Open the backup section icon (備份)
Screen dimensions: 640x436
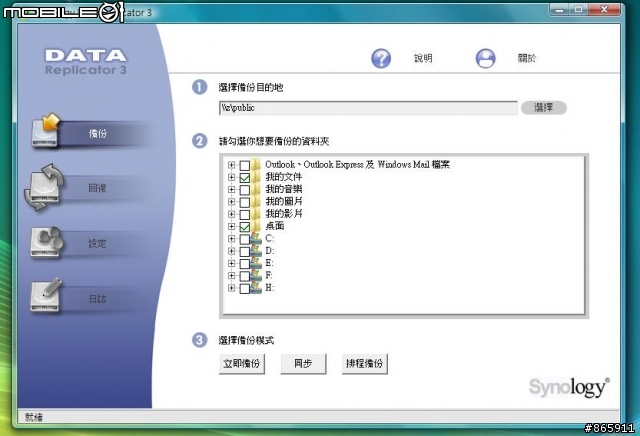(45, 130)
